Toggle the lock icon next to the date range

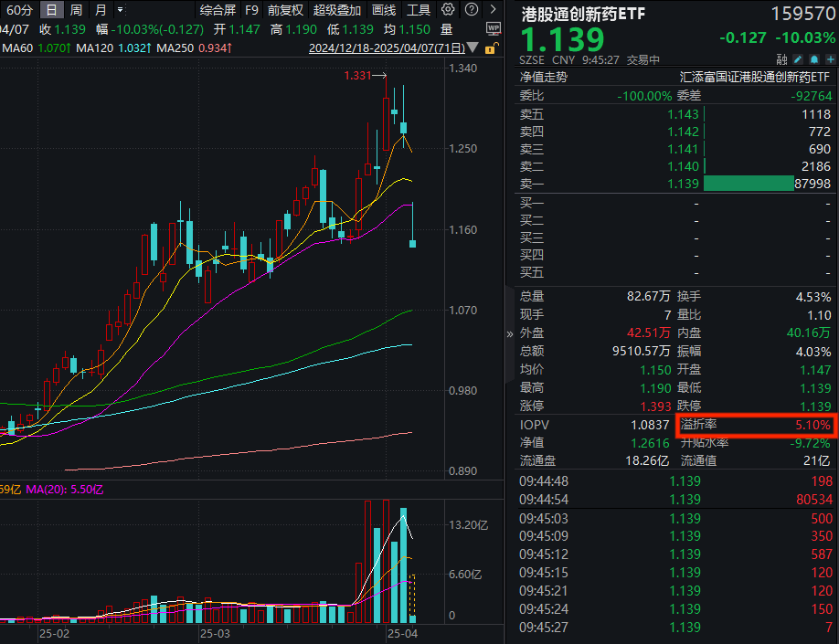click(x=491, y=48)
